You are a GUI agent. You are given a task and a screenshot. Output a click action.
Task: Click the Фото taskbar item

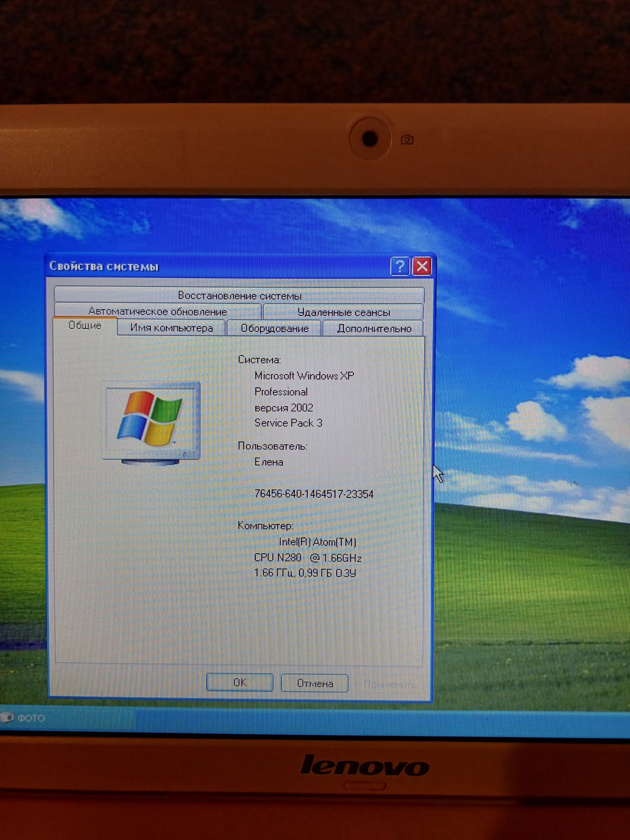click(23, 718)
